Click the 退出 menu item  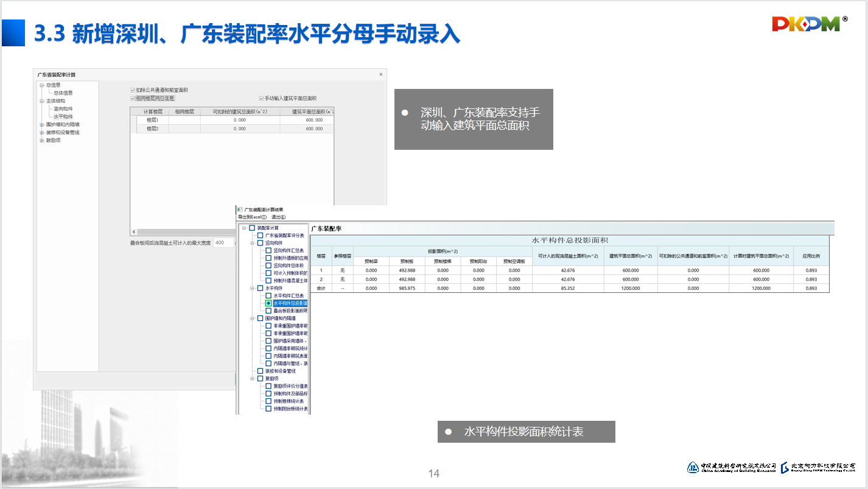pos(278,217)
